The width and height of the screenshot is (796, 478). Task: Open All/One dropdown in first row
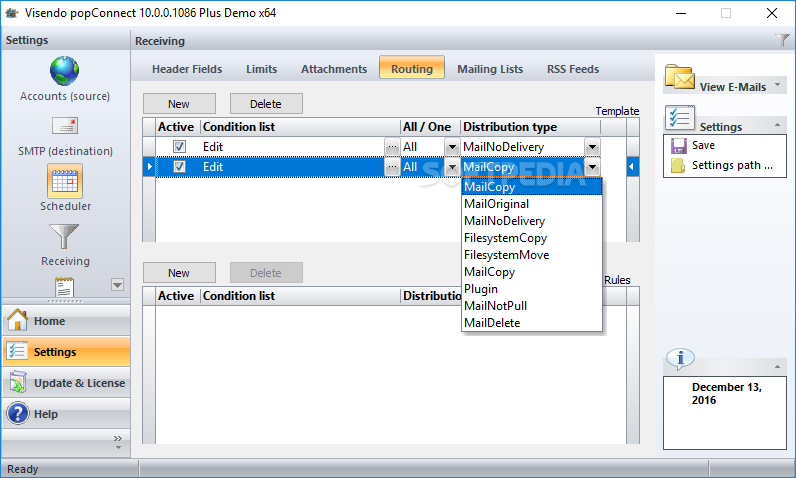pos(452,147)
